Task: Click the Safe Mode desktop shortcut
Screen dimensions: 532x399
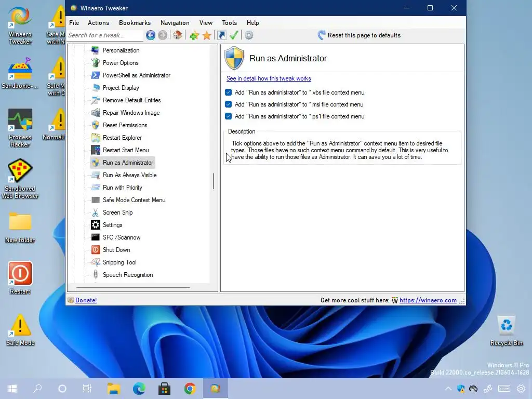Action: 20,330
